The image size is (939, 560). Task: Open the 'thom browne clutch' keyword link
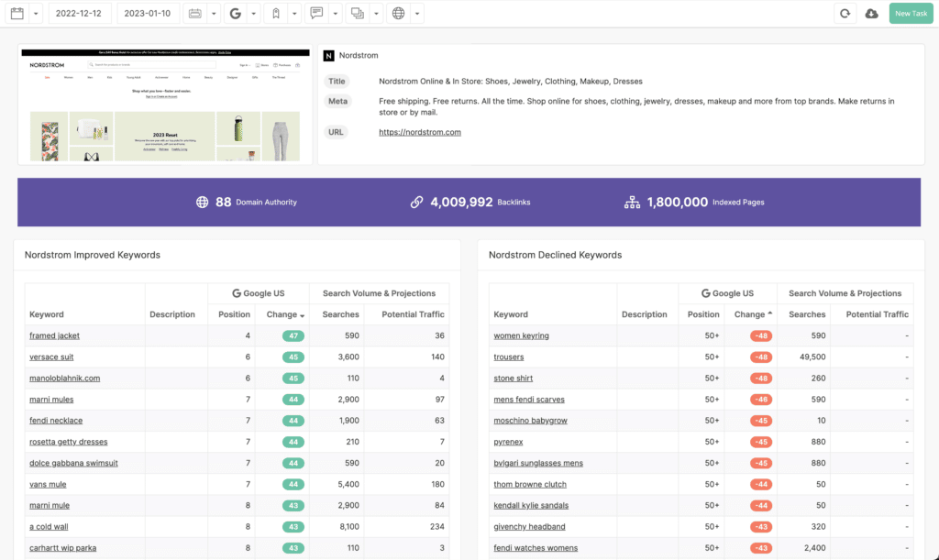pyautogui.click(x=530, y=485)
